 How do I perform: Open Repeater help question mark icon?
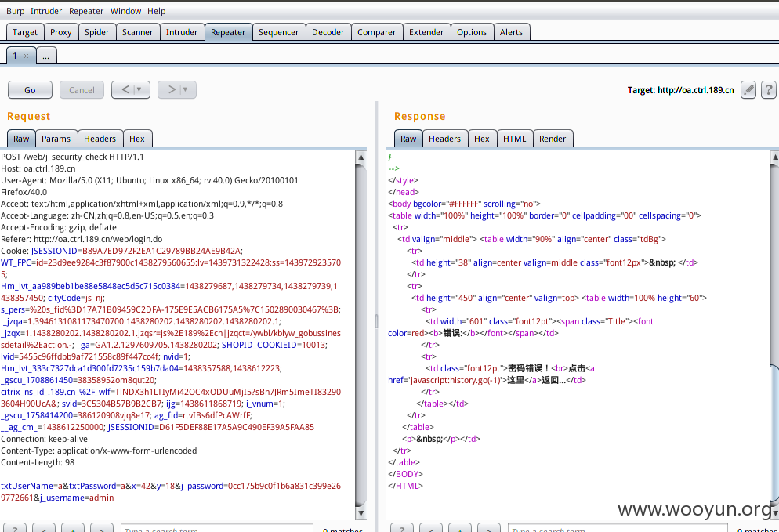pyautogui.click(x=769, y=90)
